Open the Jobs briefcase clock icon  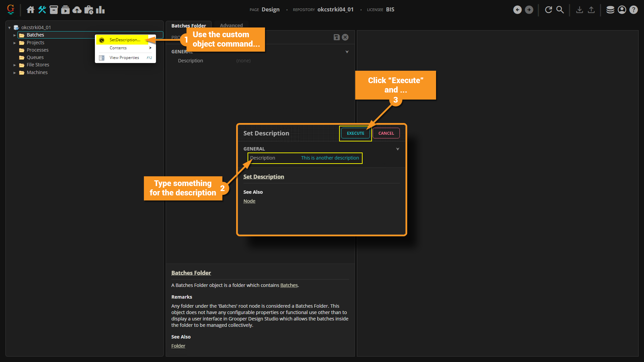pyautogui.click(x=89, y=10)
